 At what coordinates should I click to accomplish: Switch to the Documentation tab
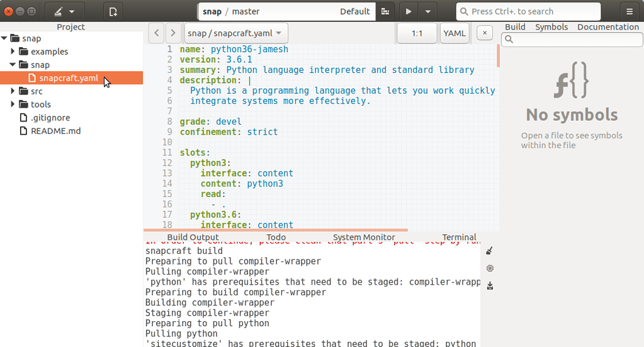click(607, 27)
